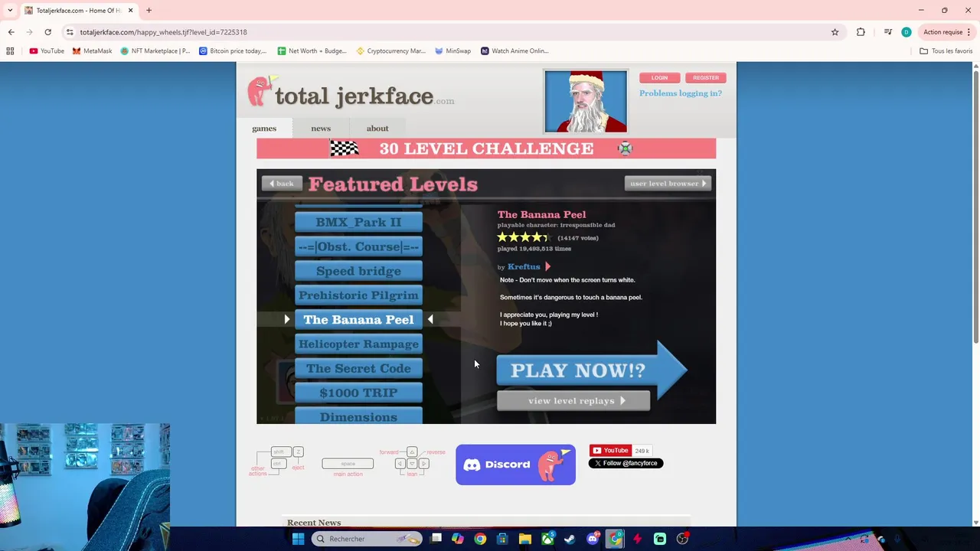Click Follow @fancyforce button
The image size is (980, 551).
pos(626,463)
